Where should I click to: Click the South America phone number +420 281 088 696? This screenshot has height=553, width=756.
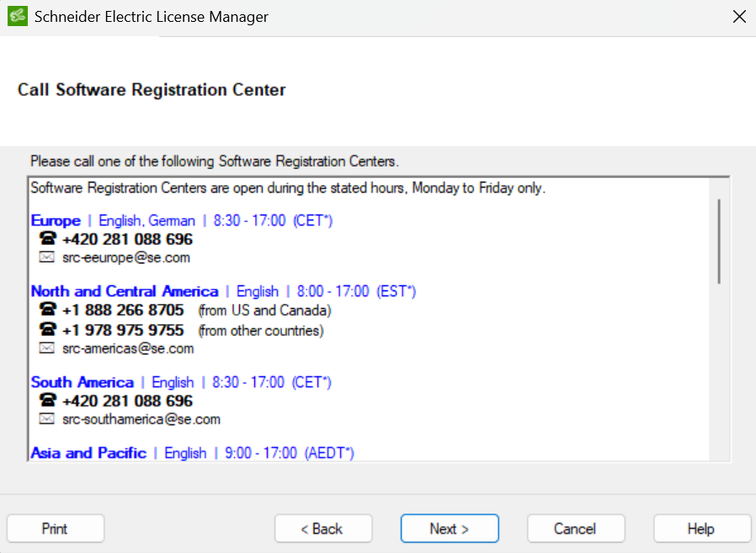tap(127, 401)
